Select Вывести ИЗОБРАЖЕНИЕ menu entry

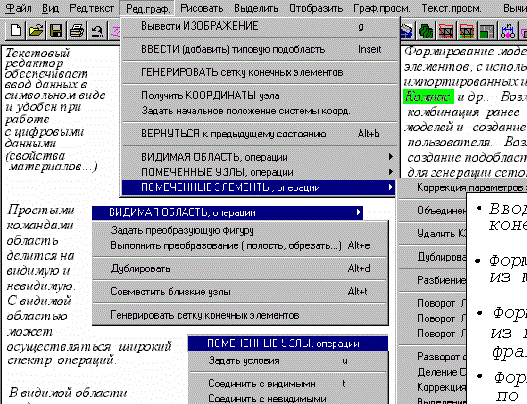pyautogui.click(x=260, y=26)
